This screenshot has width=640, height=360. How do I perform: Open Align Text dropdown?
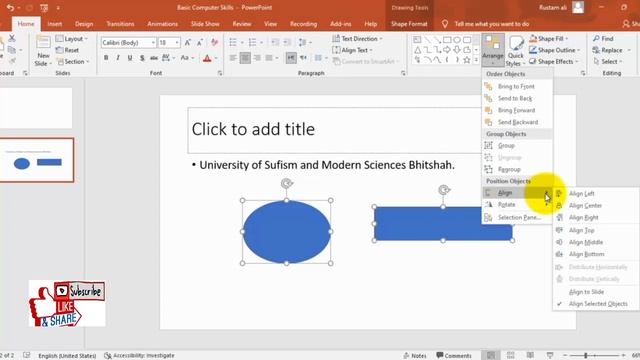352,50
